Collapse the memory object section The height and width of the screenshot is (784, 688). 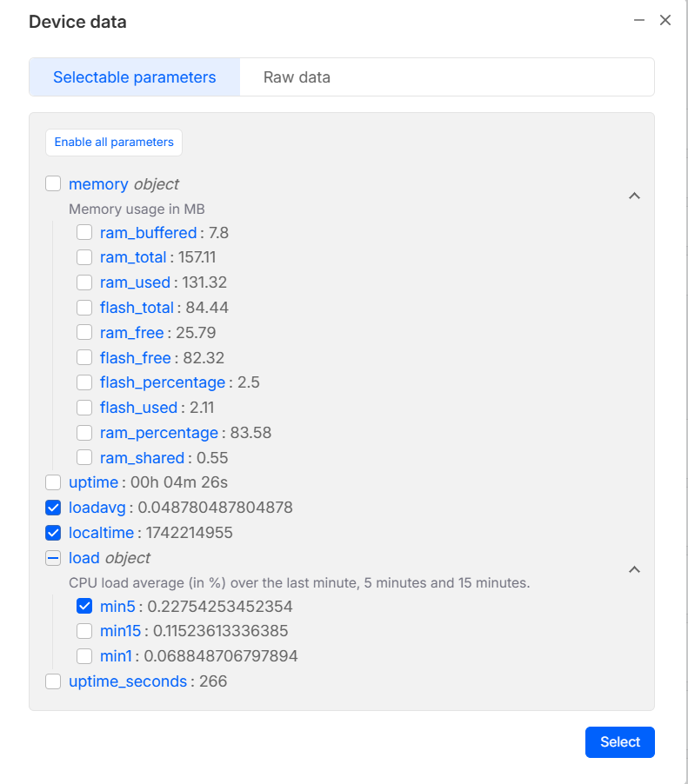(x=634, y=196)
